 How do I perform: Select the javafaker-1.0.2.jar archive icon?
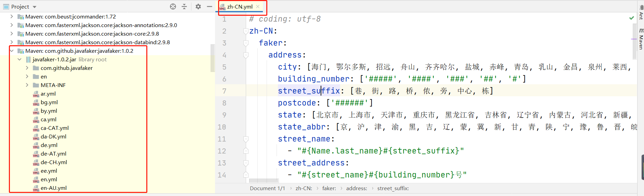[28, 59]
